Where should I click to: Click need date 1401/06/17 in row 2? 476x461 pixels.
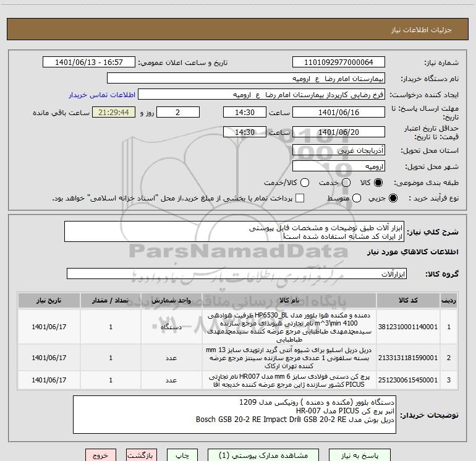[49, 358]
